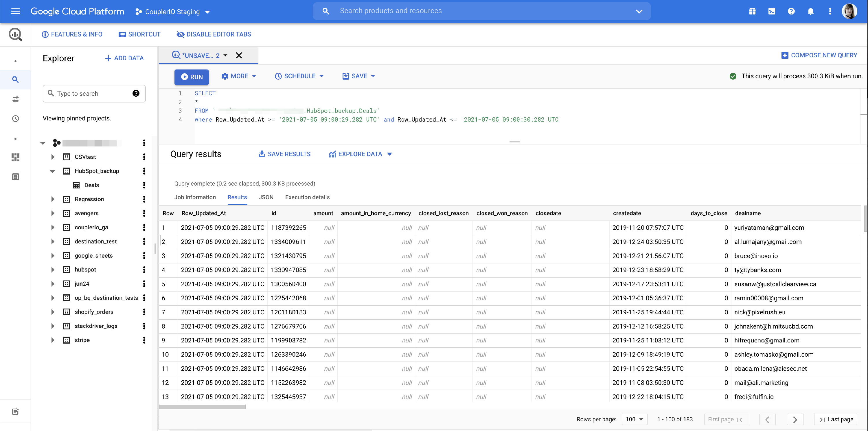This screenshot has width=868, height=431.
Task: Go to the next results page
Action: click(x=795, y=419)
